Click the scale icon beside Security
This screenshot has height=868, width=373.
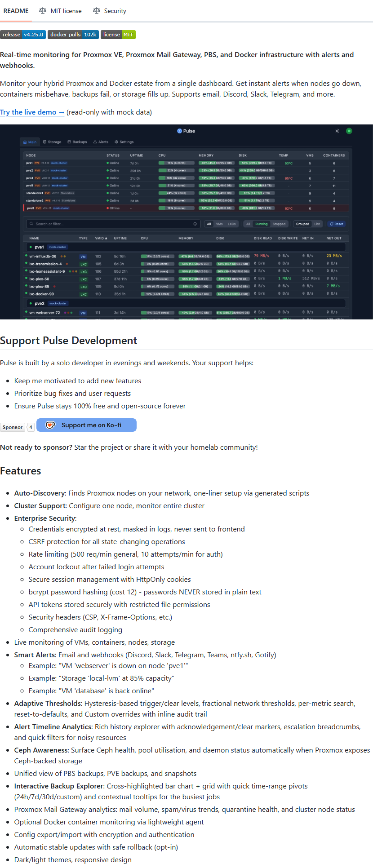point(97,11)
